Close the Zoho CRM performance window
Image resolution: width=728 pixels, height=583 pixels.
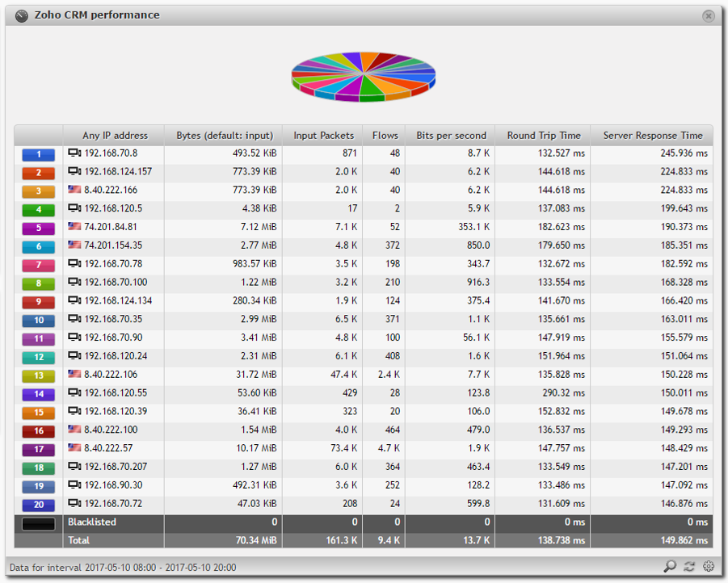708,16
